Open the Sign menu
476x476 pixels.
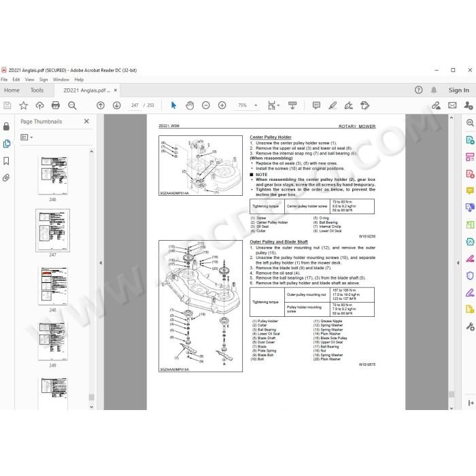pyautogui.click(x=44, y=80)
